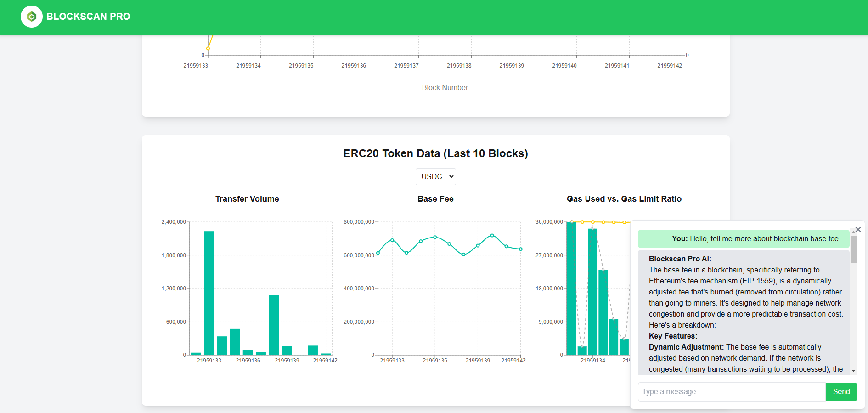Click the chat scrollbar down arrow
The image size is (868, 413).
(x=853, y=371)
